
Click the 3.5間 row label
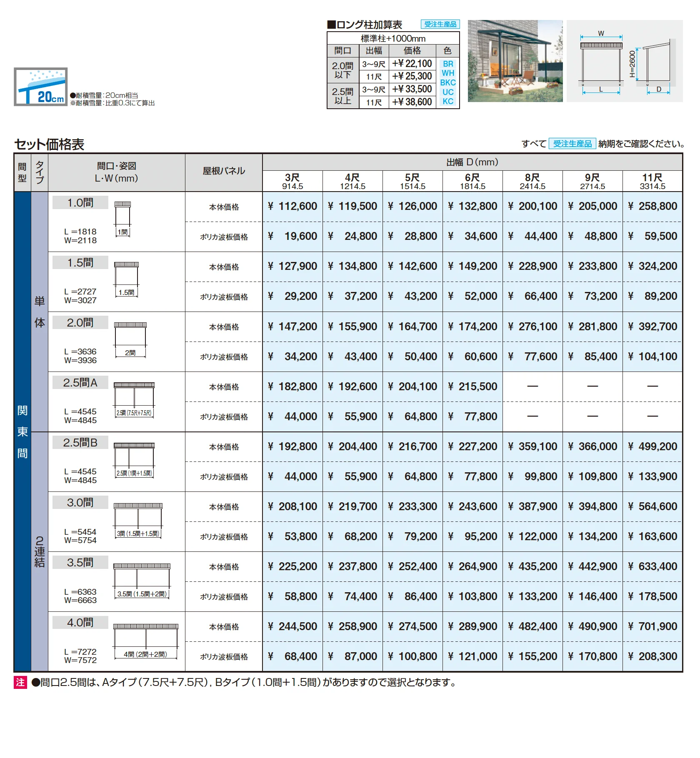pos(80,563)
